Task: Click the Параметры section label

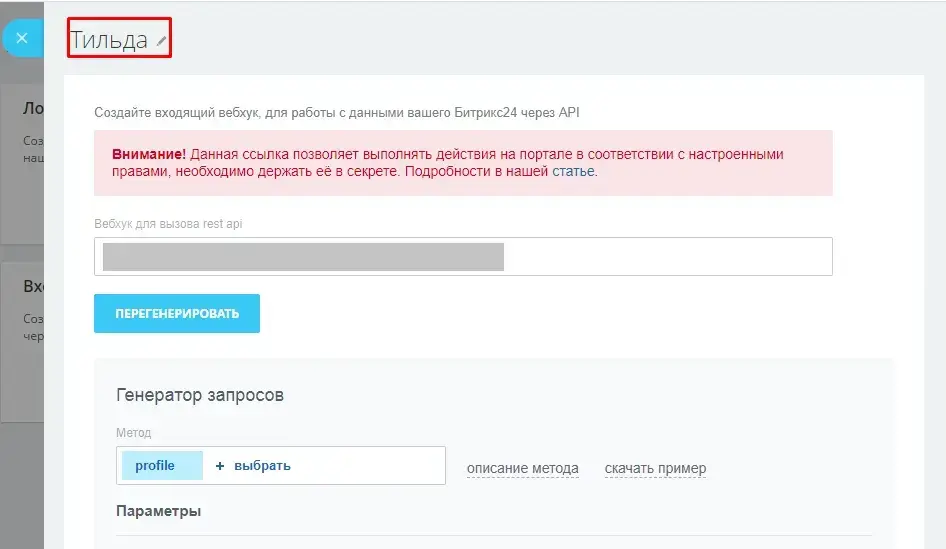Action: click(x=159, y=511)
